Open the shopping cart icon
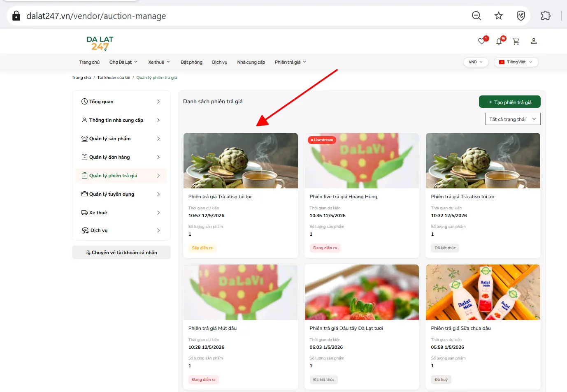This screenshot has height=392, width=567. click(516, 41)
